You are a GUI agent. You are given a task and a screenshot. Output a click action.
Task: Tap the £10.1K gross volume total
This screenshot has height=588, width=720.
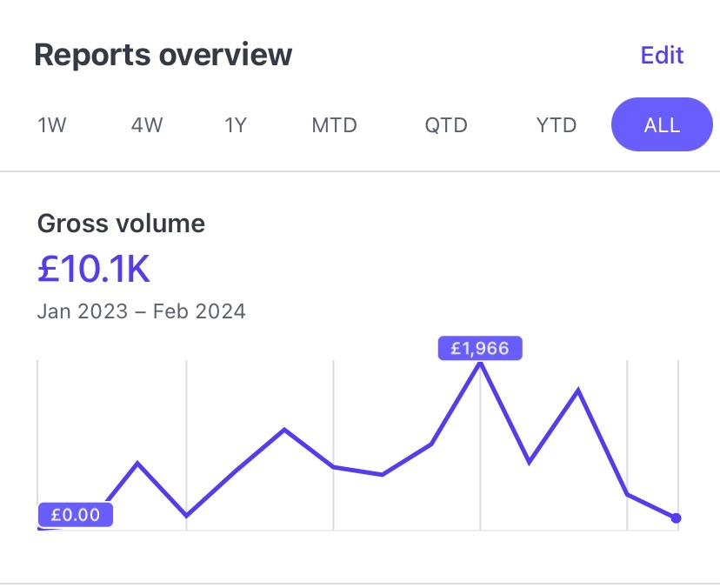point(94,269)
